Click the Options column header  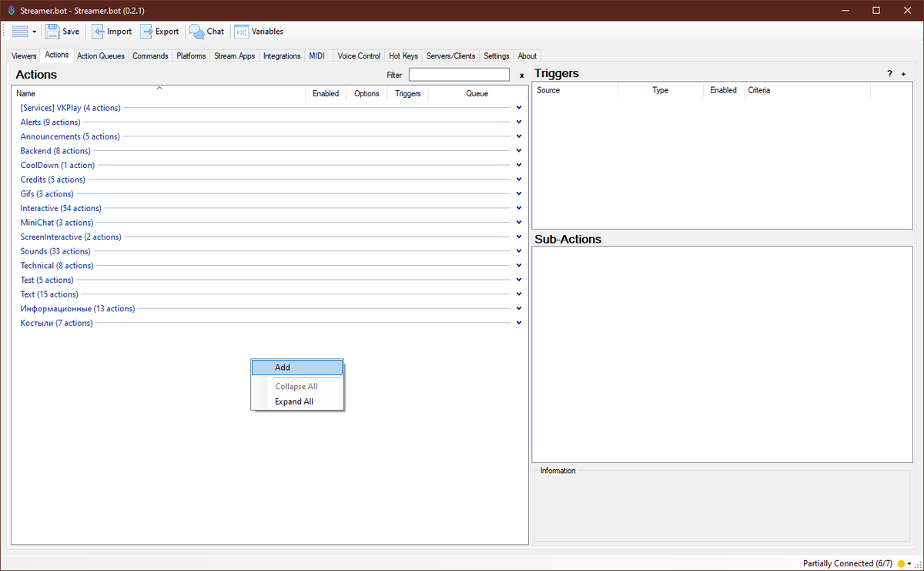click(x=367, y=93)
